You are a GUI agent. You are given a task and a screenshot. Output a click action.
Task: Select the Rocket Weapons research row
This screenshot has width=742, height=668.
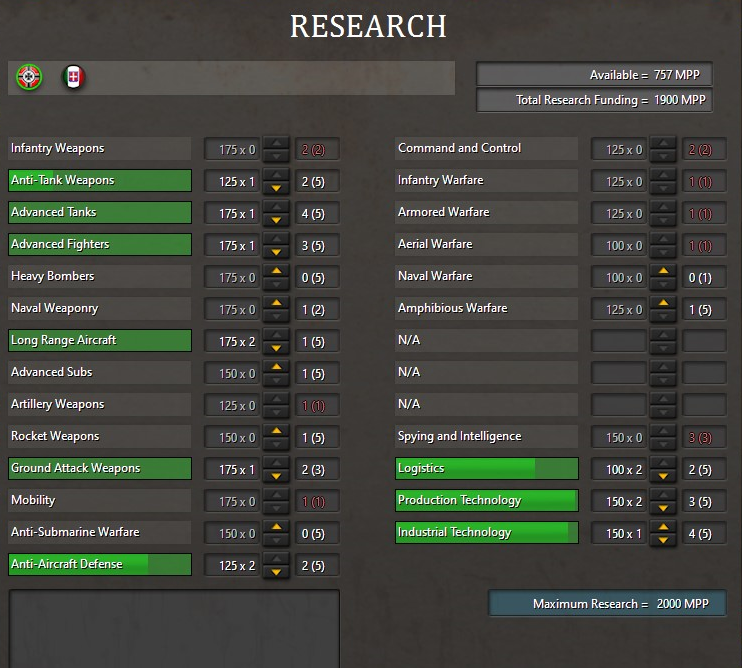pyautogui.click(x=100, y=436)
